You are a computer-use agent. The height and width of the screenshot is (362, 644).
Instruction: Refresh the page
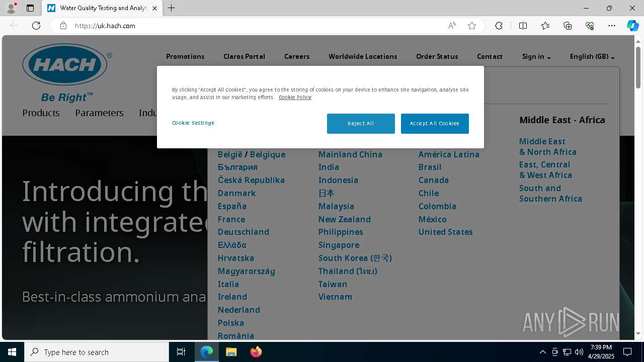point(36,26)
